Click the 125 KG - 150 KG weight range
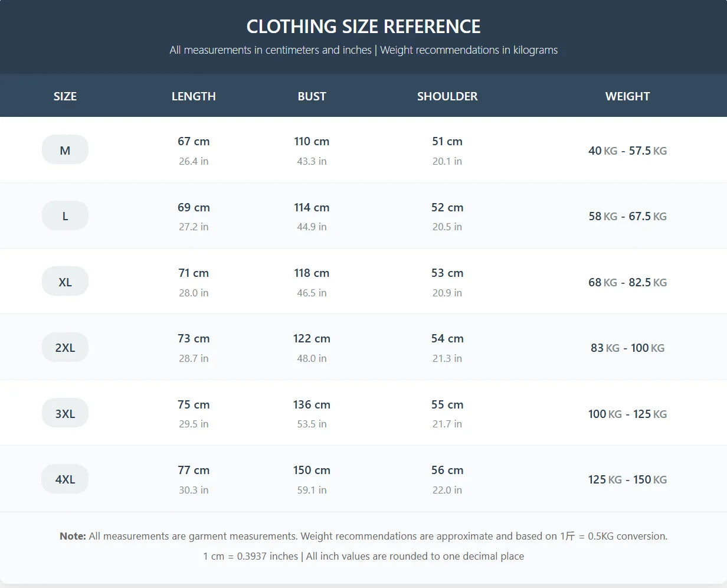Image resolution: width=727 pixels, height=588 pixels. click(627, 479)
